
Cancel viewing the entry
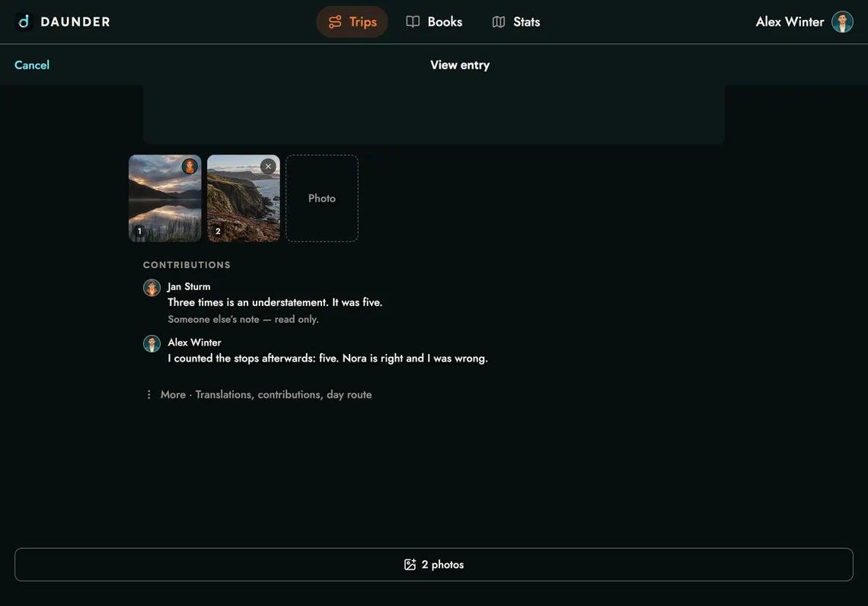[x=31, y=65]
